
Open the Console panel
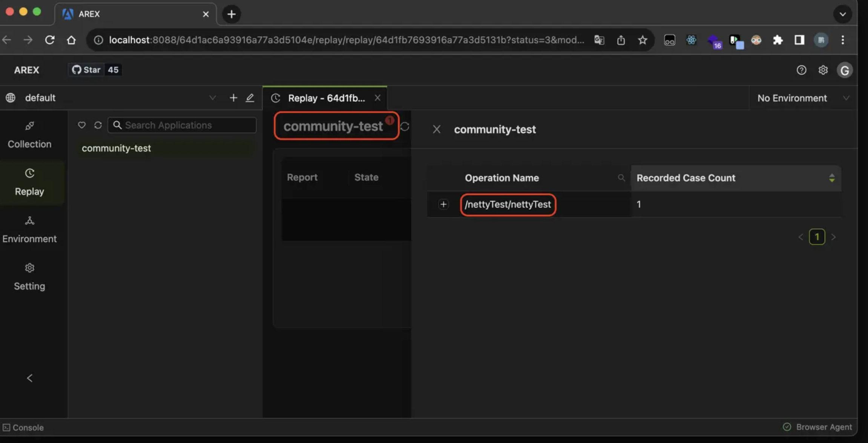(x=23, y=428)
